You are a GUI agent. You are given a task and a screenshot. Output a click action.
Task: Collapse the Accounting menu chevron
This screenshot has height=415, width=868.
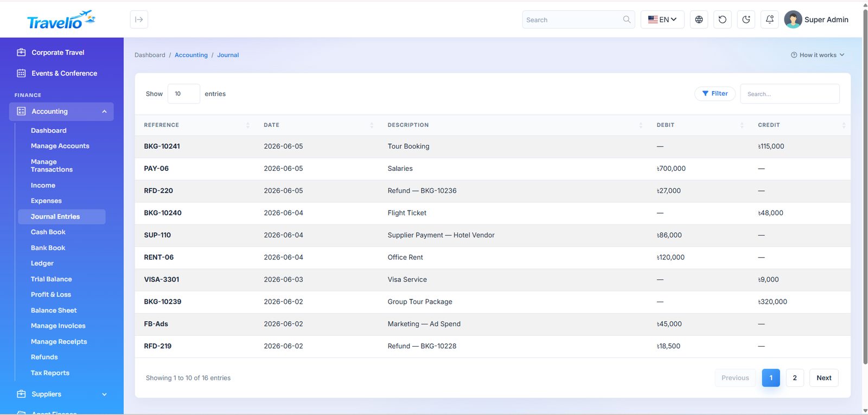tap(104, 111)
